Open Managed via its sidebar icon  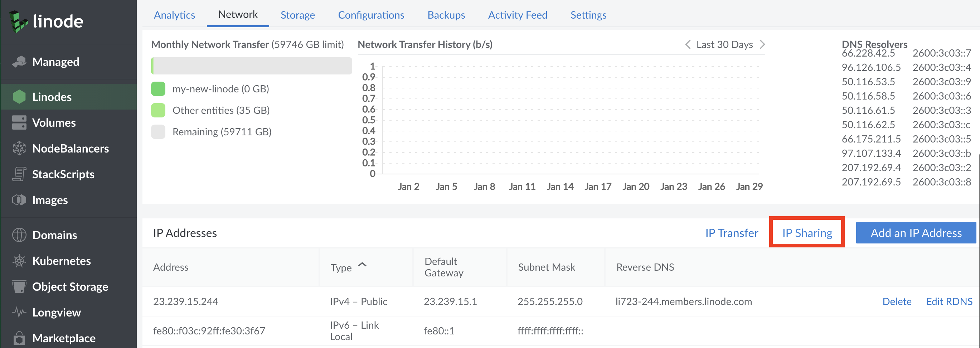[19, 62]
